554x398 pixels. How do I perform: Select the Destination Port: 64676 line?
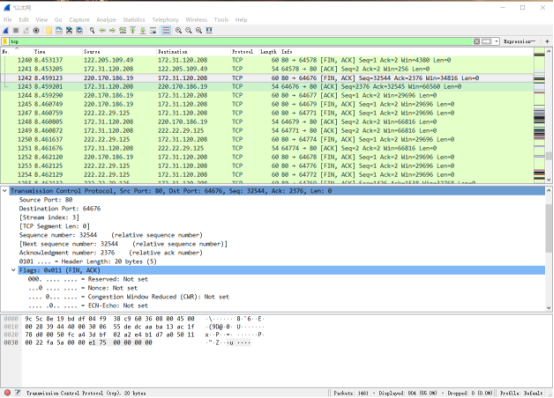tap(60, 209)
